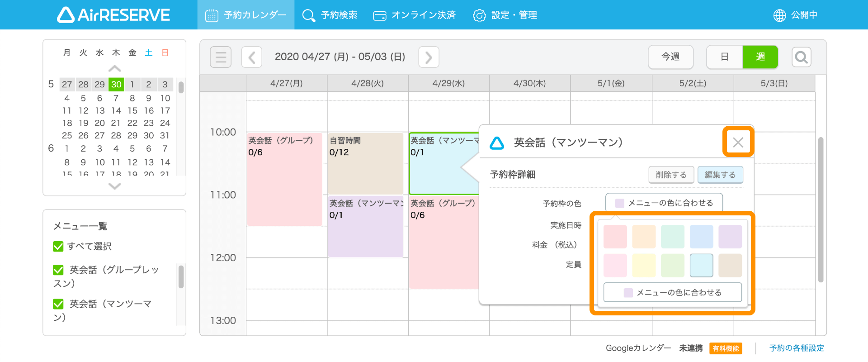Open 予約枠の色 dropdown
This screenshot has width=868, height=362.
pyautogui.click(x=664, y=203)
